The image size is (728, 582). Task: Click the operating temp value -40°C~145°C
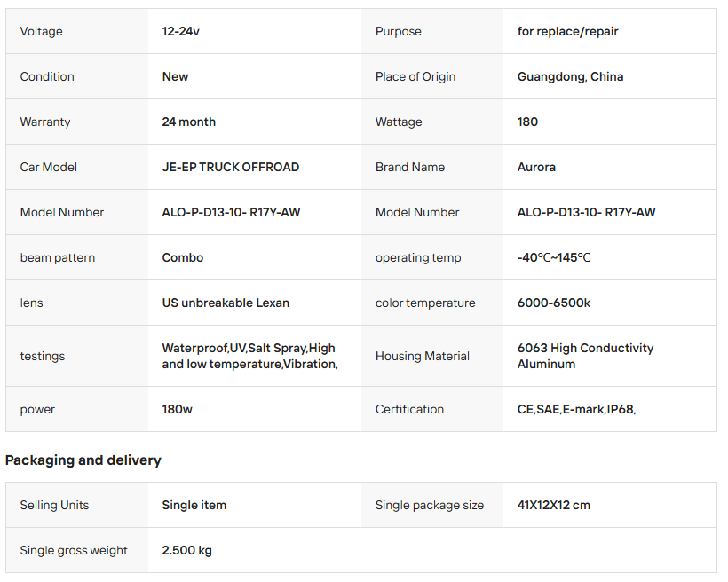[554, 257]
